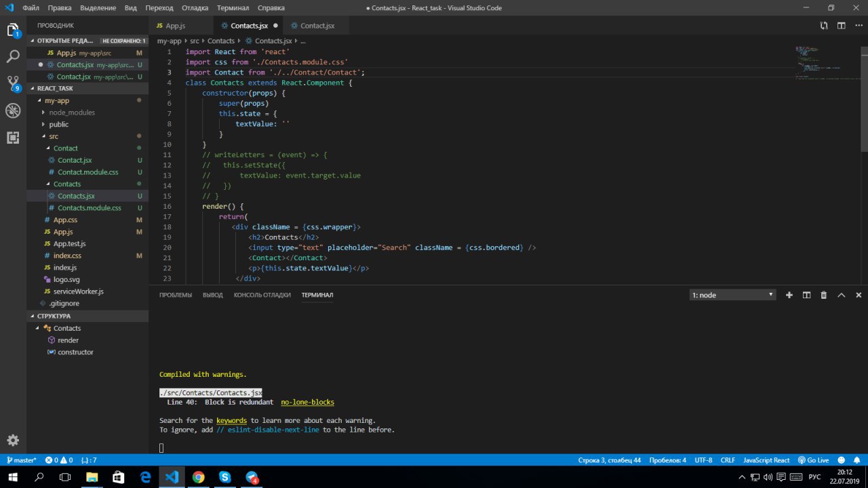Open the Debug view icon

pos(13,110)
